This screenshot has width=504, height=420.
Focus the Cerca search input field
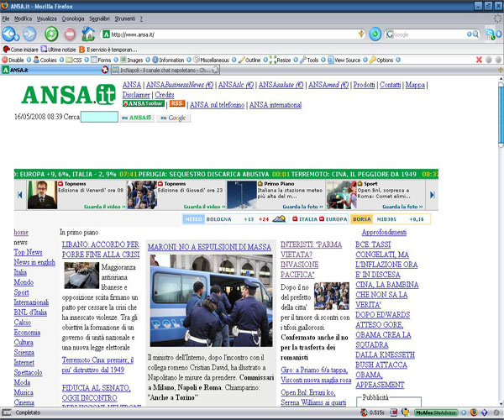click(x=99, y=117)
